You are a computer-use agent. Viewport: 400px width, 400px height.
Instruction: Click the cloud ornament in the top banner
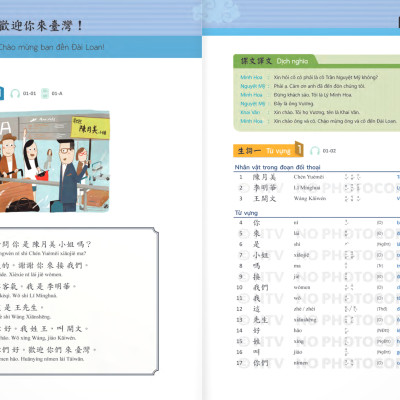(x=216, y=11)
